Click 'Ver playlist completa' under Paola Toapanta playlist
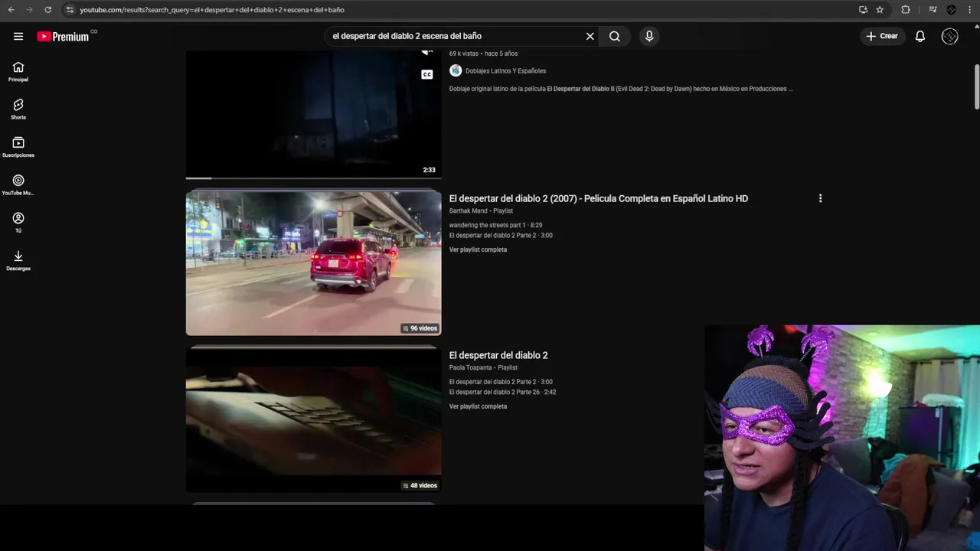 pyautogui.click(x=478, y=406)
